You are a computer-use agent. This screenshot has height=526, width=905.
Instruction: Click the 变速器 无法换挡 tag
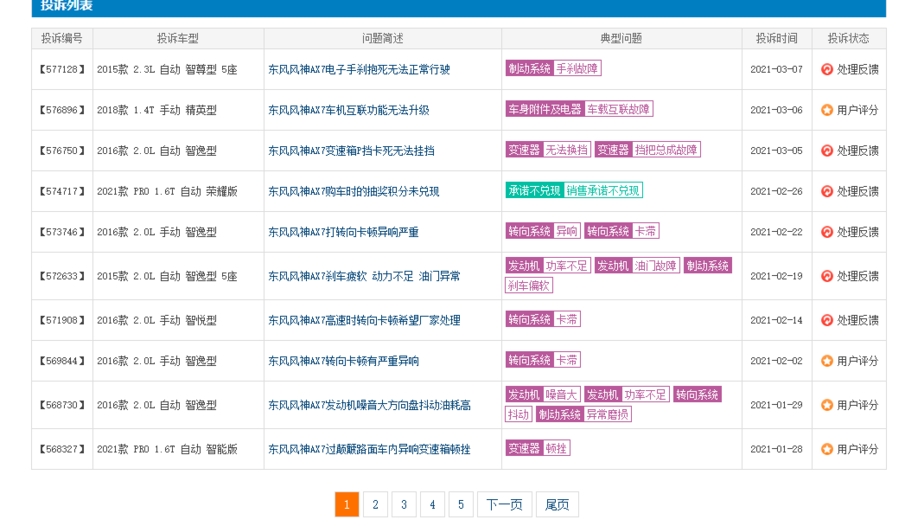click(548, 150)
